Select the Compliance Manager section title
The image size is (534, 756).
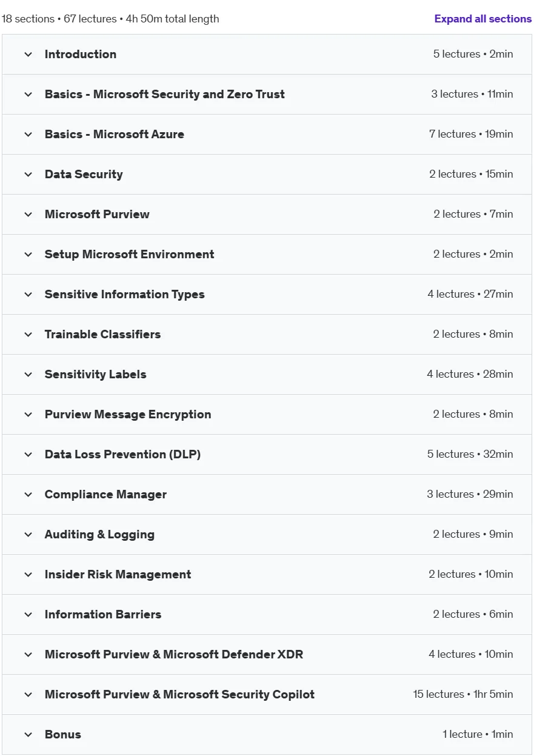(105, 495)
